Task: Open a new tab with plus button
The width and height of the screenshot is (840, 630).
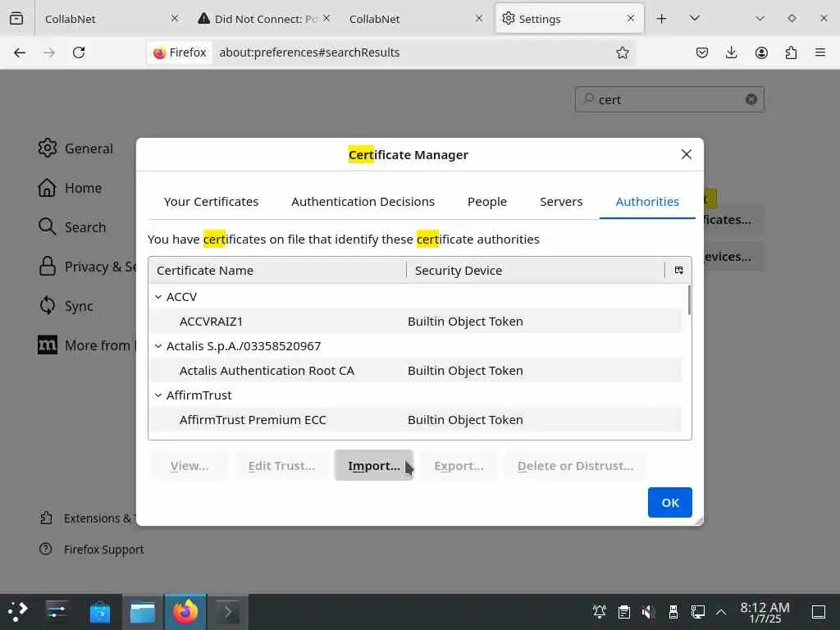Action: (662, 19)
